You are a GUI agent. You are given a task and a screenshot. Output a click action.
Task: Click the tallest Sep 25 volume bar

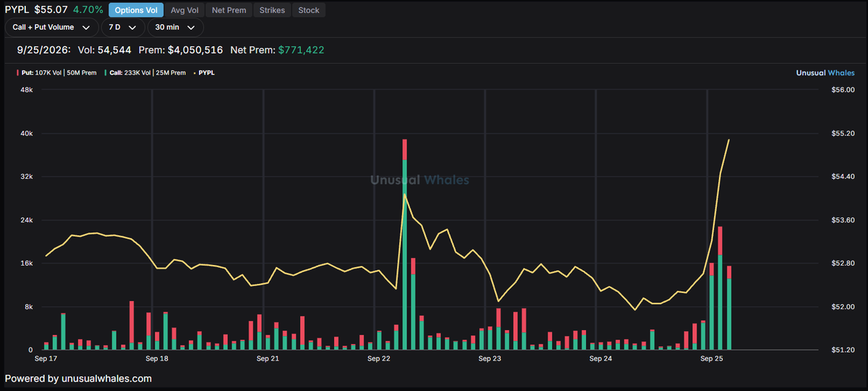coord(720,288)
